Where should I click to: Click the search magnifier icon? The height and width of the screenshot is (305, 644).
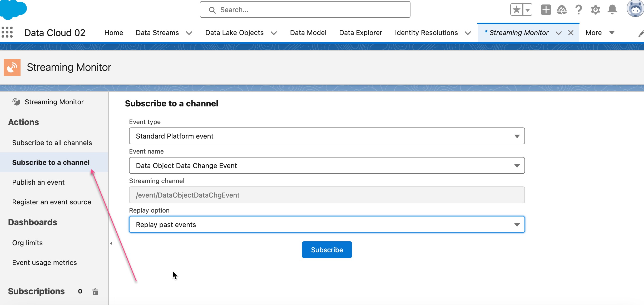(x=212, y=10)
